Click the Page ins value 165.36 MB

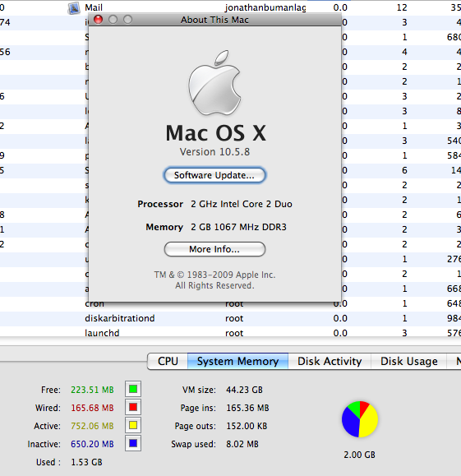[x=247, y=408]
